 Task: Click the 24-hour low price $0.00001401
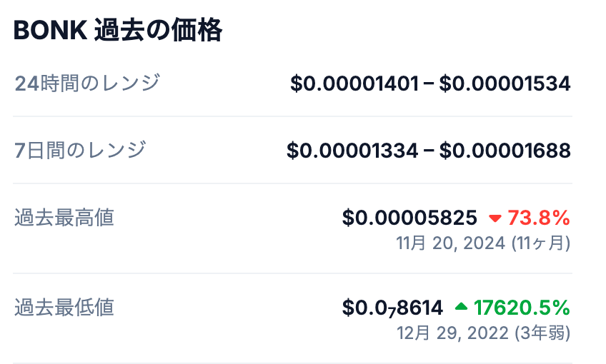coord(354,84)
